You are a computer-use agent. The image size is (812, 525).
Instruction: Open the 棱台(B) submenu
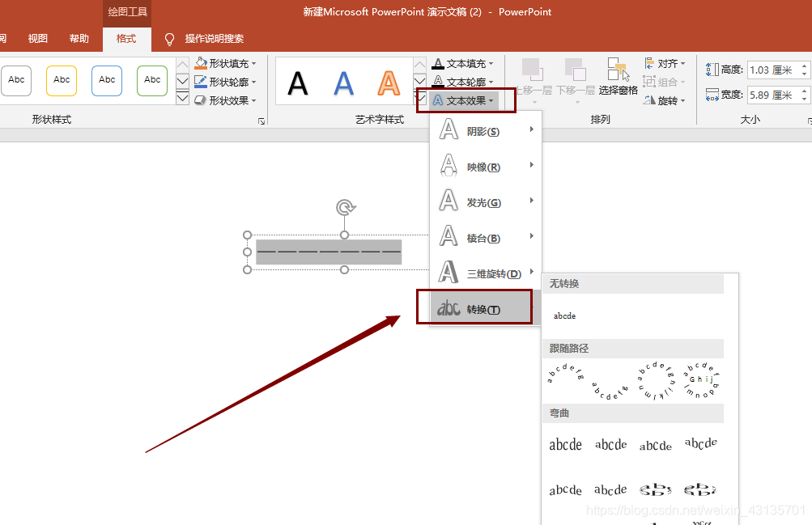[x=486, y=238]
